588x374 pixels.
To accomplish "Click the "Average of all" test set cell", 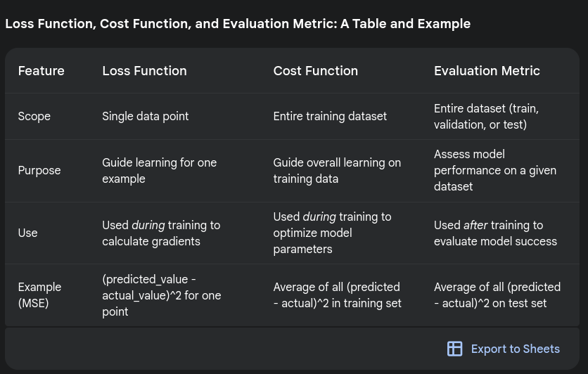I will click(x=497, y=295).
